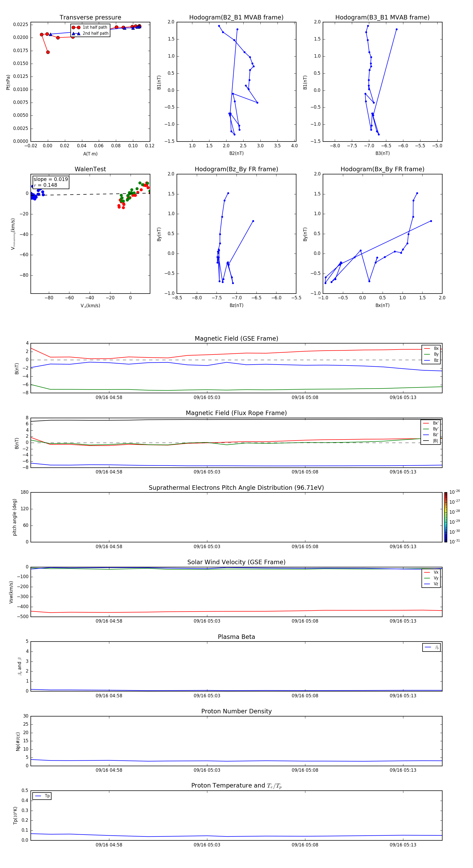
Task: Click the Vx entry in the velocity legend
Action: coord(431,573)
